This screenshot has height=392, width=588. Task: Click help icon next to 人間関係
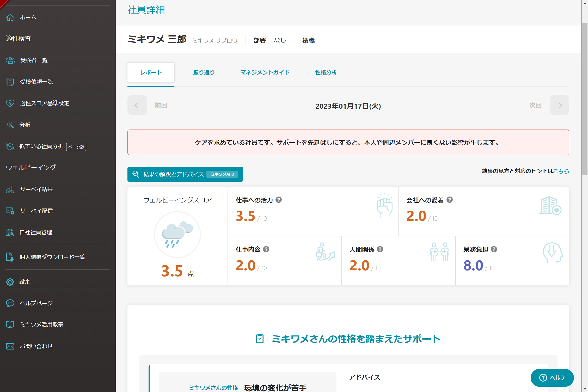(380, 249)
